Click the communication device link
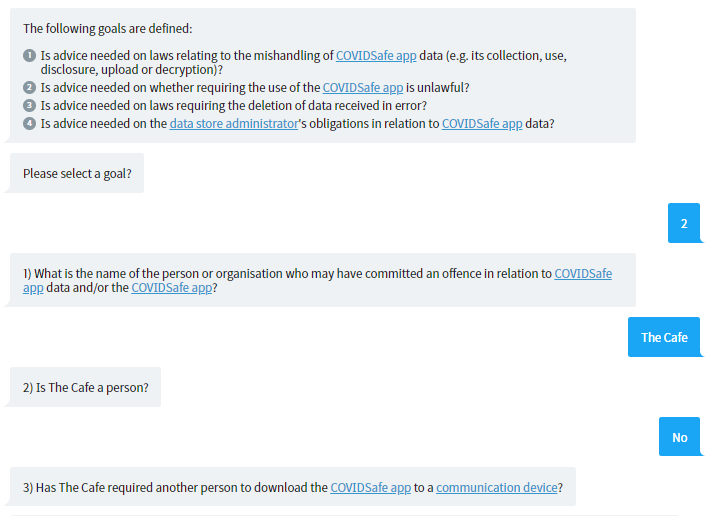This screenshot has width=710, height=516. [497, 487]
